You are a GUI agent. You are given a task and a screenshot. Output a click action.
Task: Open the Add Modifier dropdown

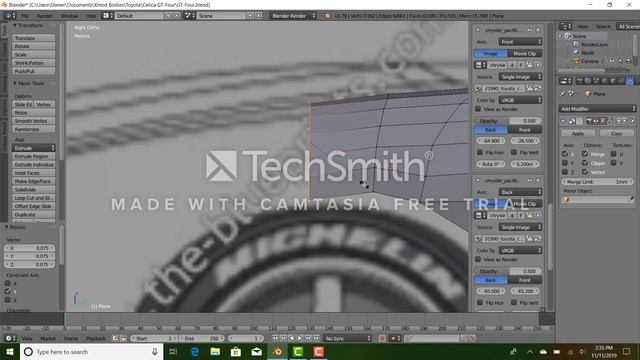[598, 109]
